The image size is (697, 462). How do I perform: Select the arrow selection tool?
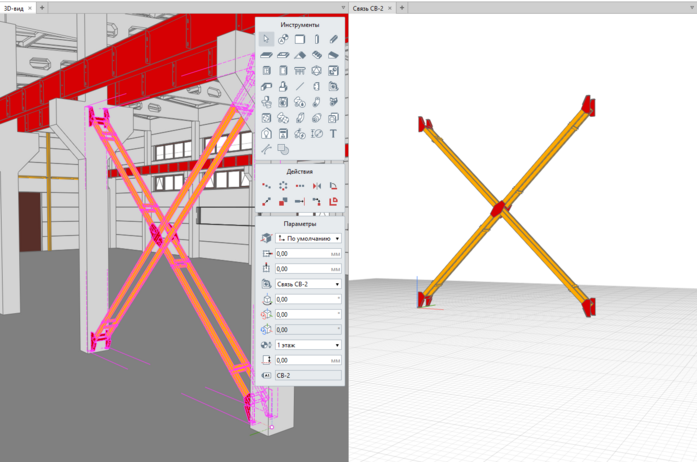pos(267,39)
